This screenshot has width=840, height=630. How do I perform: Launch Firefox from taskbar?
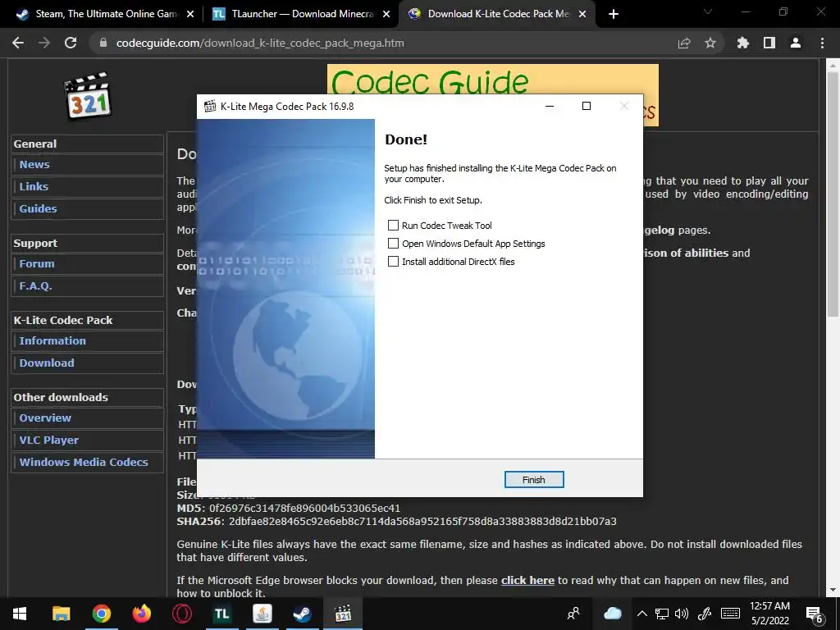tap(141, 614)
